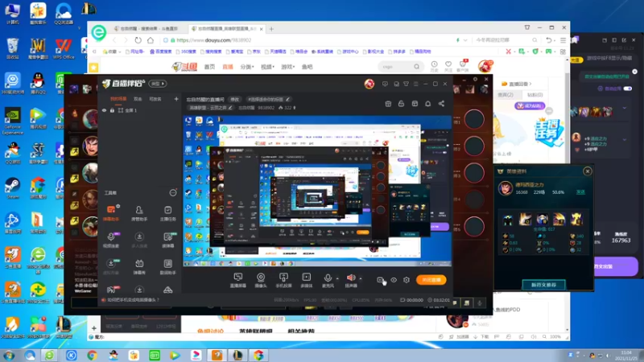Click the unlock icon in stream header
644x362 pixels.
tap(401, 104)
